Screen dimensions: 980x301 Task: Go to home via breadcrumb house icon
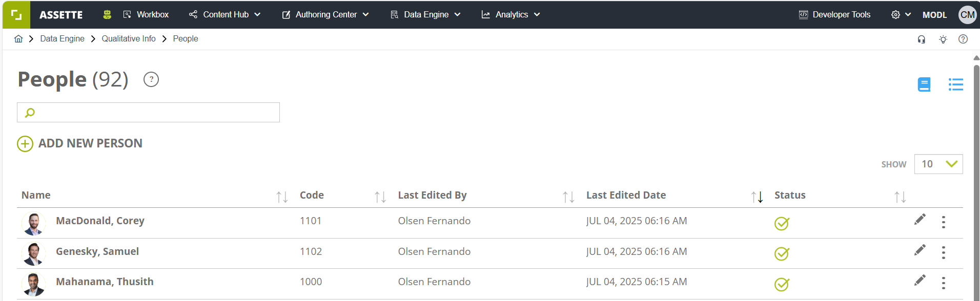(18, 39)
